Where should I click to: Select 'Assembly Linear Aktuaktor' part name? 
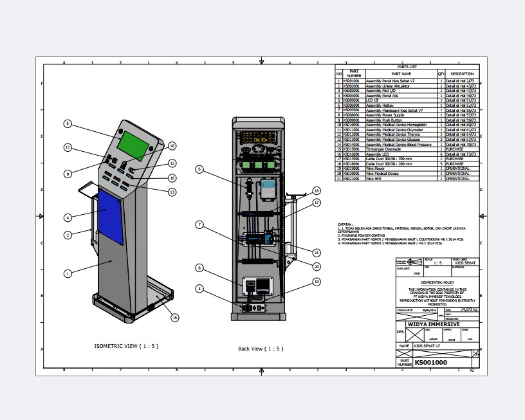tap(388, 86)
